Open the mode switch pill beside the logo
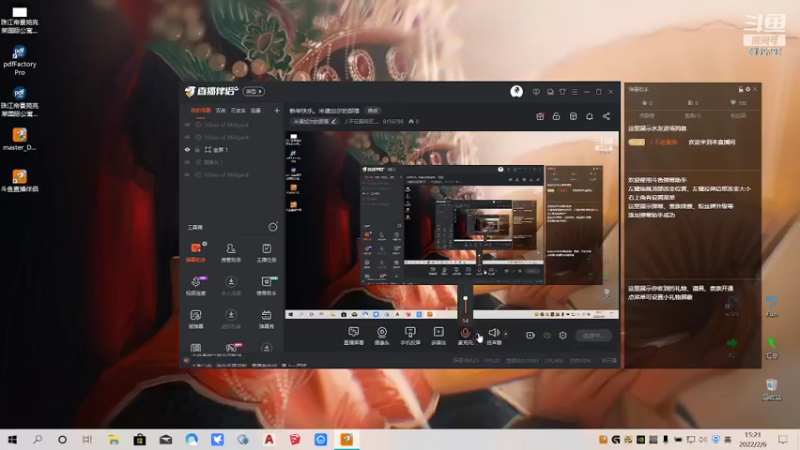Image resolution: width=800 pixels, height=450 pixels. [254, 91]
